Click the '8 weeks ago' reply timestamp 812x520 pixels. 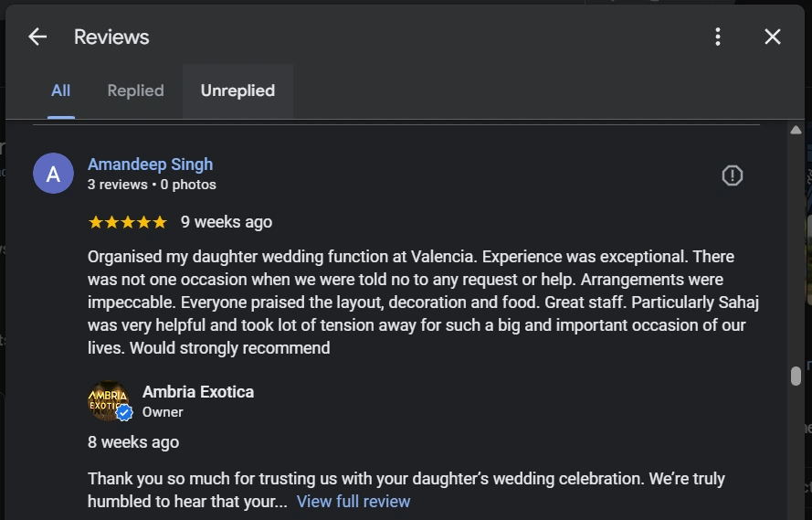coord(133,442)
